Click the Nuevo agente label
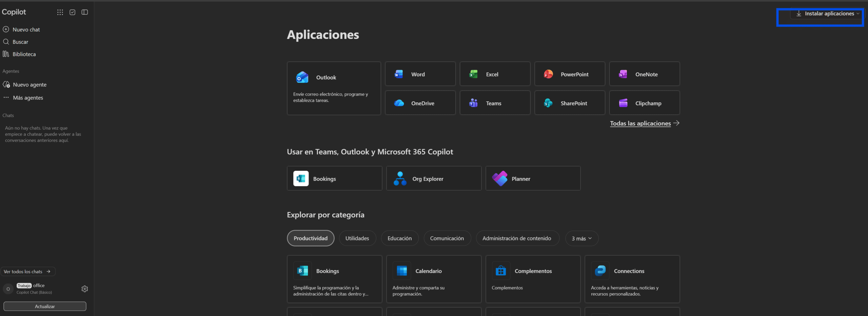This screenshot has width=868, height=316. pyautogui.click(x=30, y=84)
